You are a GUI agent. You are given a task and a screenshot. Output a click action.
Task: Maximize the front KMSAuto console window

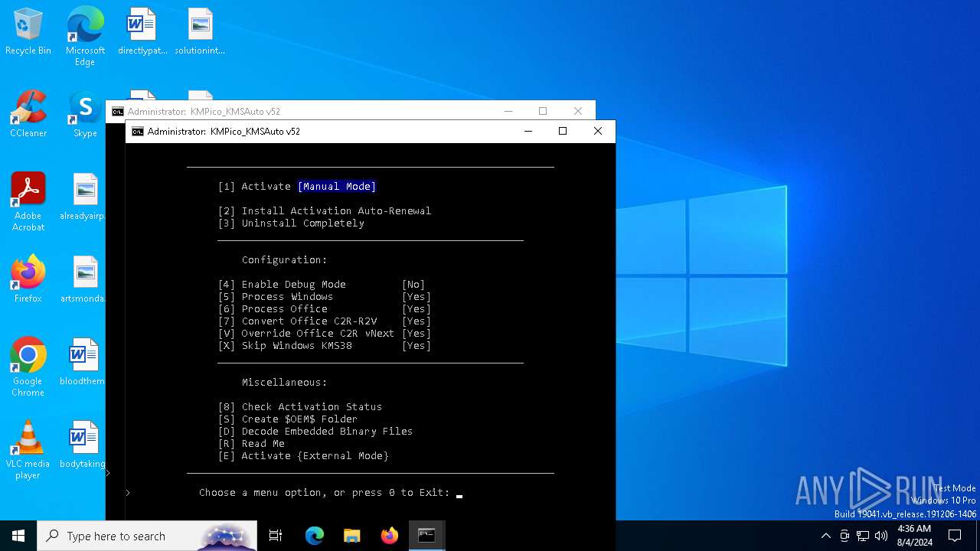click(563, 132)
